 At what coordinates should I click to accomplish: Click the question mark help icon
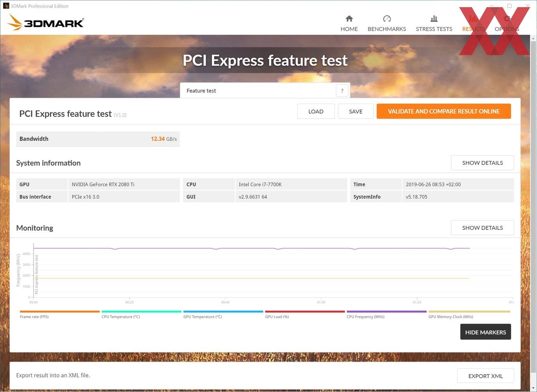[342, 91]
